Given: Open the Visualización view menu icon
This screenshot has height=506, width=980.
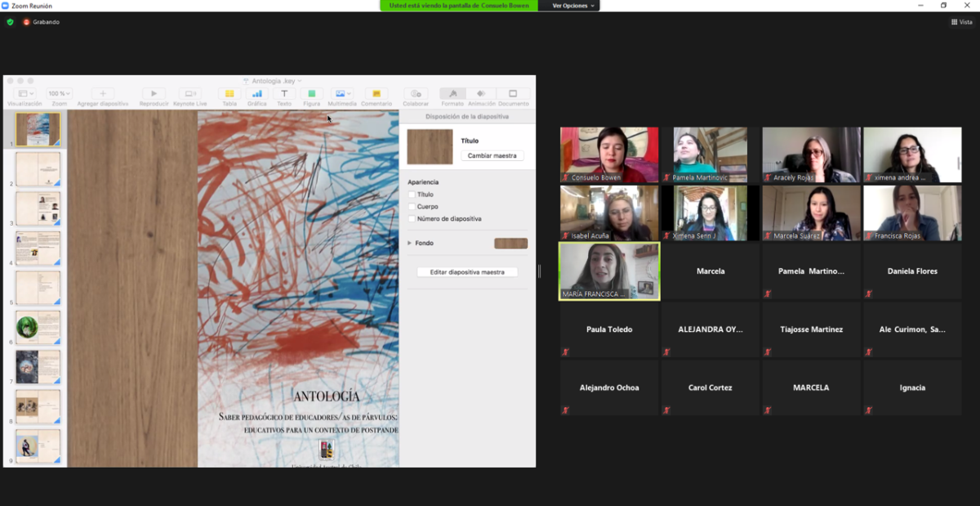Looking at the screenshot, I should [24, 94].
